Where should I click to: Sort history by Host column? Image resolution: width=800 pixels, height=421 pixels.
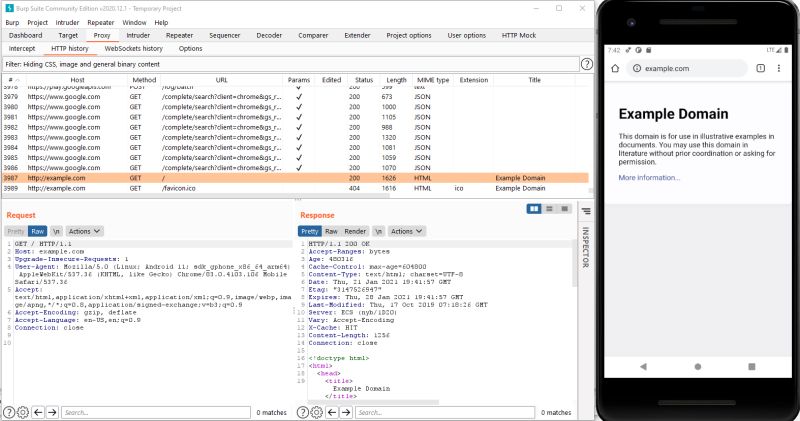click(78, 80)
